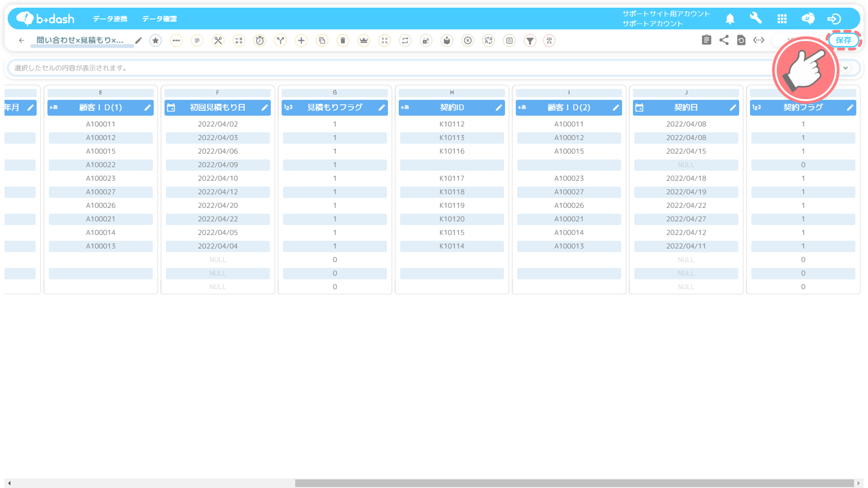The height and width of the screenshot is (488, 868).
Task: Edit the file name with the pencil icon
Action: coord(138,41)
